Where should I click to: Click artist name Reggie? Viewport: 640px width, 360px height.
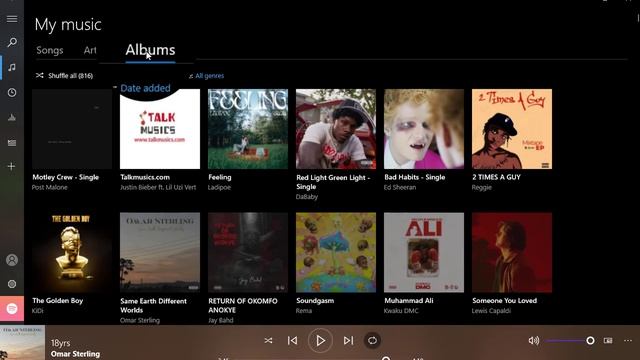(482, 187)
